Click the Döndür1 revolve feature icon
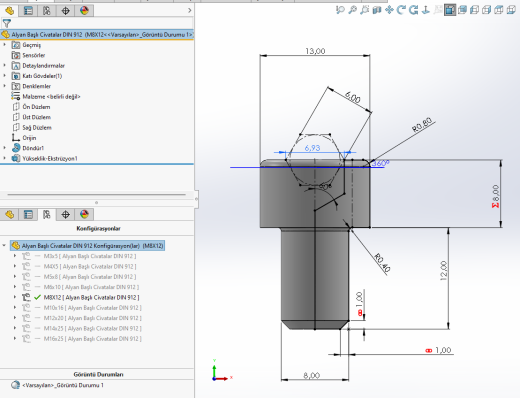 point(16,148)
